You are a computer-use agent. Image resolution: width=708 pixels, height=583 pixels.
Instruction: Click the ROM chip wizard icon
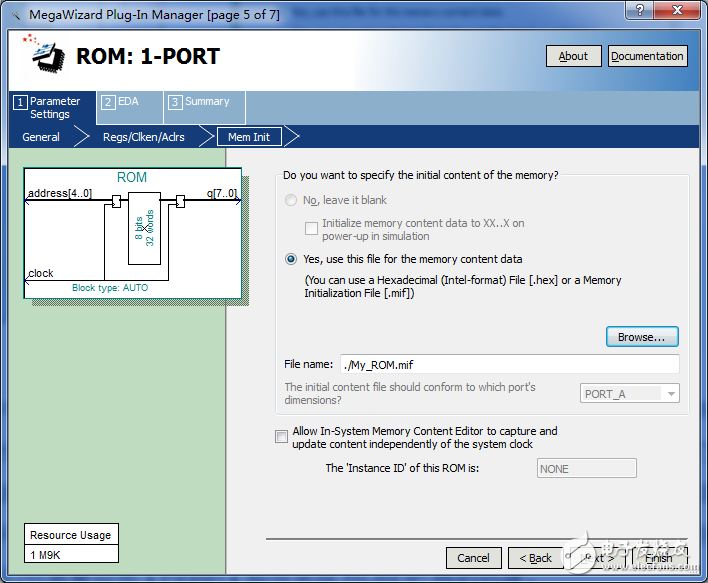45,54
